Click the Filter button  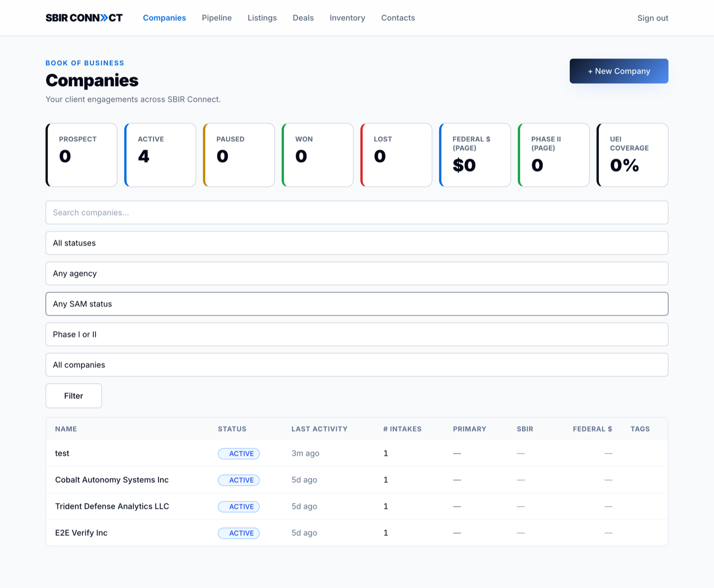tap(74, 396)
